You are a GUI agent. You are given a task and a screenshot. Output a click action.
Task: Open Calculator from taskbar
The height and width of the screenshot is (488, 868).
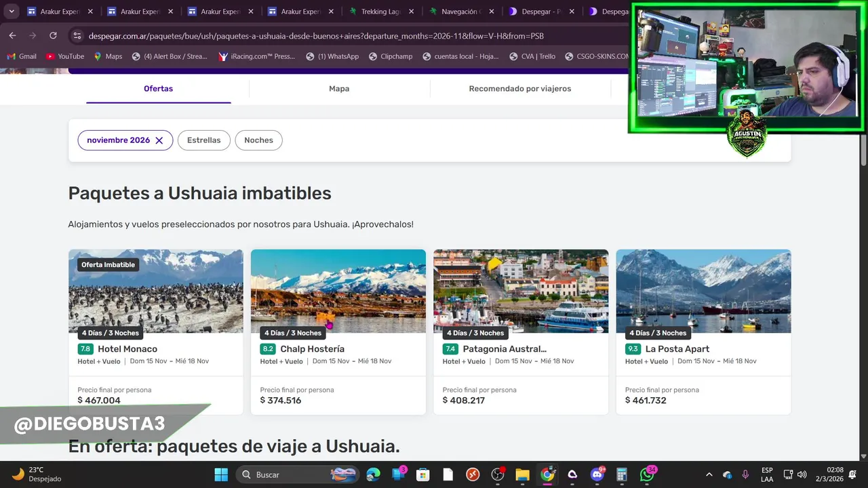[x=622, y=474]
